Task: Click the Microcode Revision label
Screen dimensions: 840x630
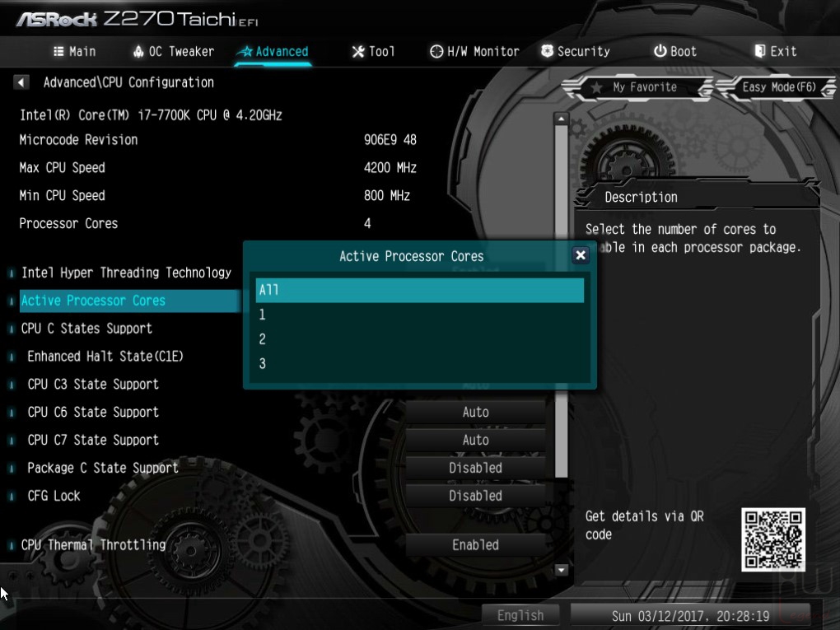Action: [79, 140]
